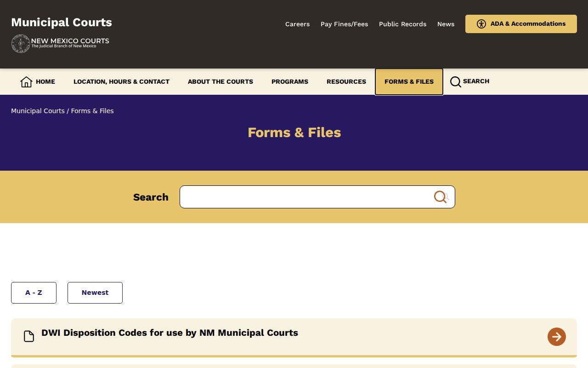Viewport: 588px width, 368px height.
Task: Click the accessibility person icon
Action: pos(481,24)
